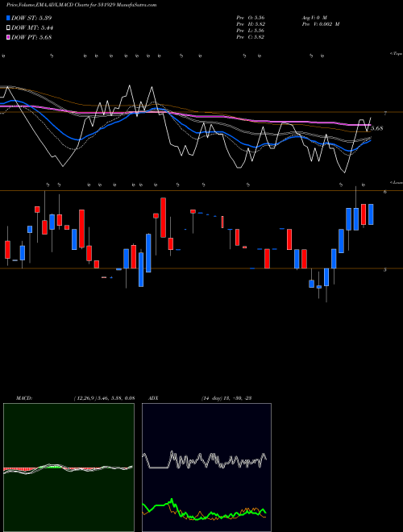The width and height of the screenshot is (403, 532).
Task: Click the Pre H high price value
Action: pyautogui.click(x=251, y=24)
